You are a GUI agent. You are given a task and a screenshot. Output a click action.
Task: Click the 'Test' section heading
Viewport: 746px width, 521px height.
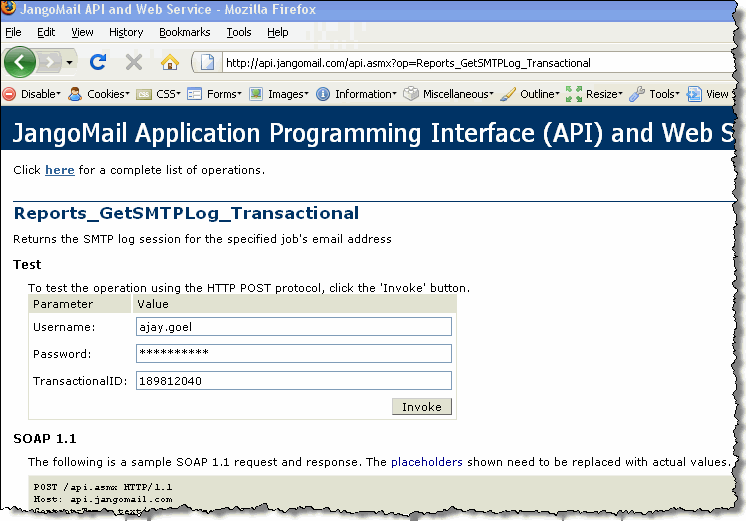27,265
